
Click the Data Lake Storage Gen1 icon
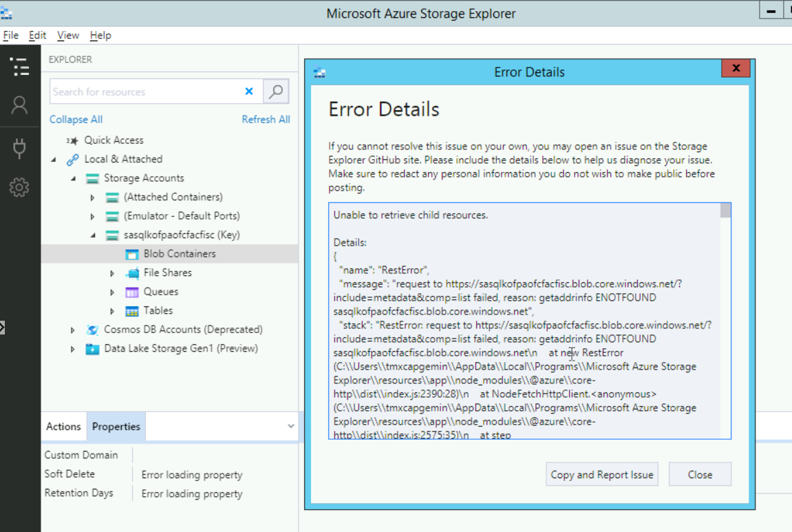[92, 349]
